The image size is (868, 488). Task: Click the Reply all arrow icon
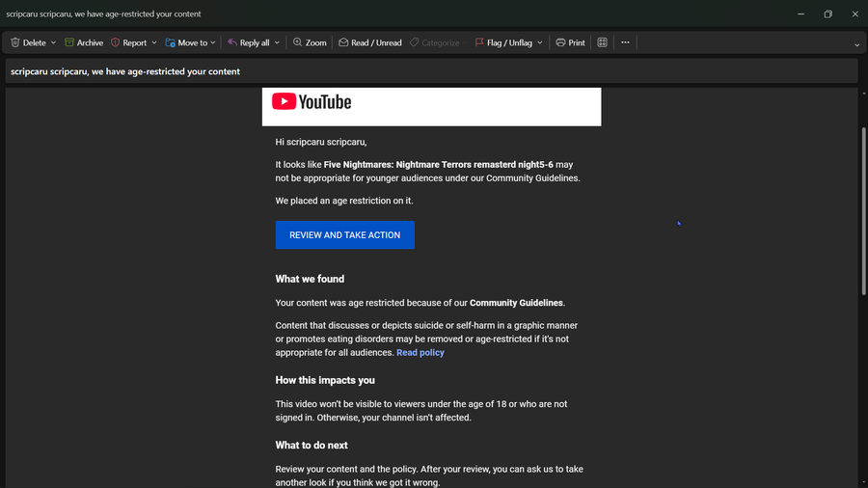232,42
